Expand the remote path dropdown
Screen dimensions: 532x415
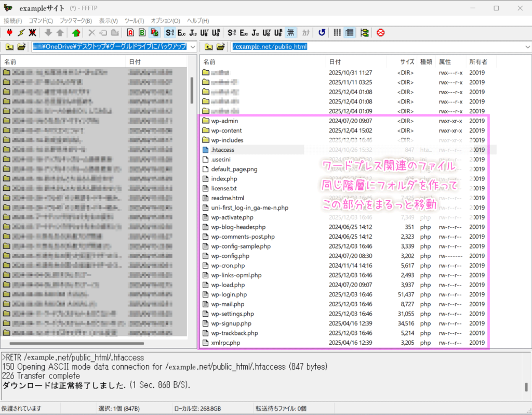tap(527, 47)
